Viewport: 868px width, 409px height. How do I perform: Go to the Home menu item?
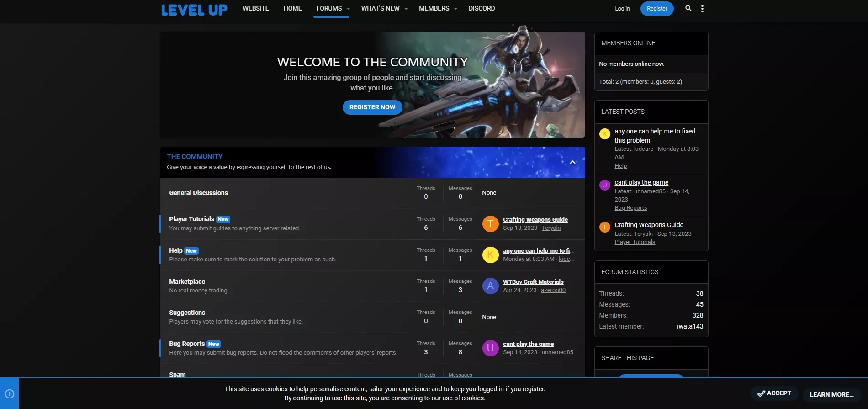point(292,8)
